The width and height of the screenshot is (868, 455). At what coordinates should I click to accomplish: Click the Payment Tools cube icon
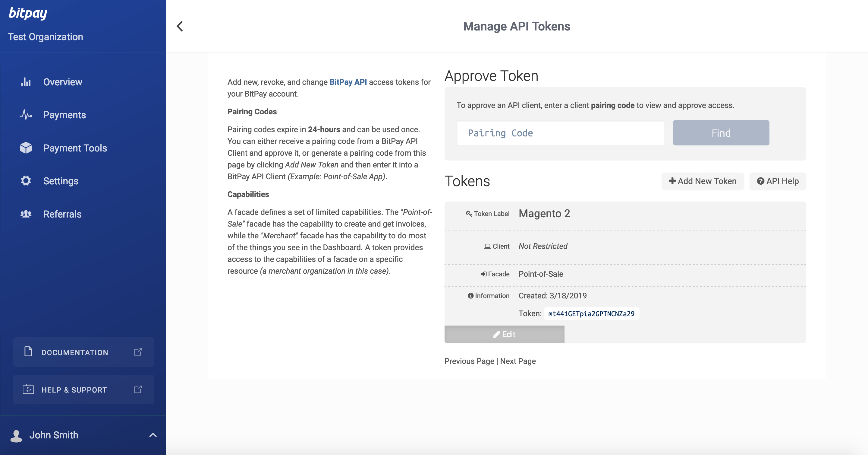tap(26, 148)
